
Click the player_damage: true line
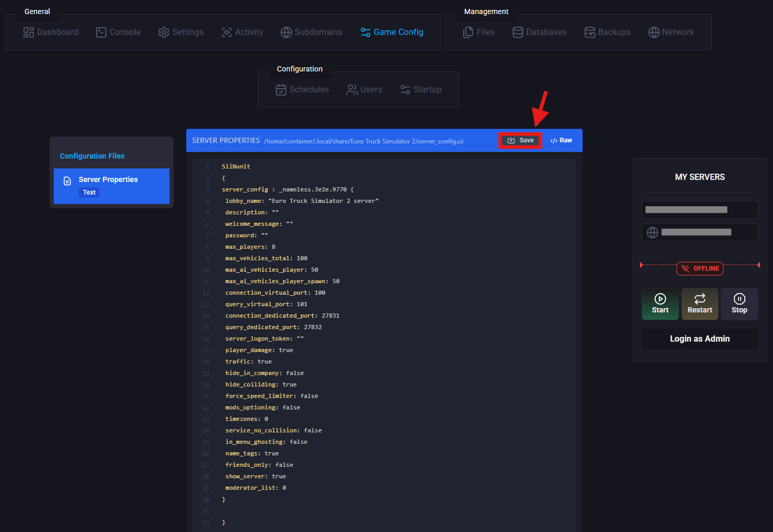[x=259, y=350]
